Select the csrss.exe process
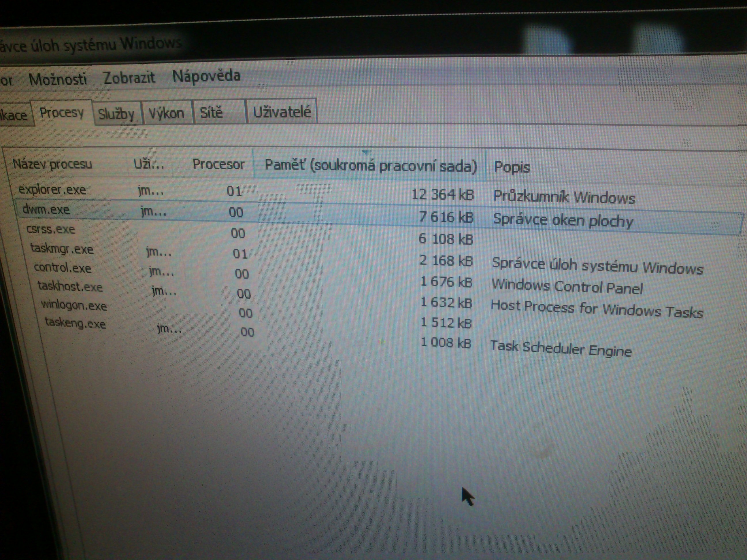 [x=51, y=229]
